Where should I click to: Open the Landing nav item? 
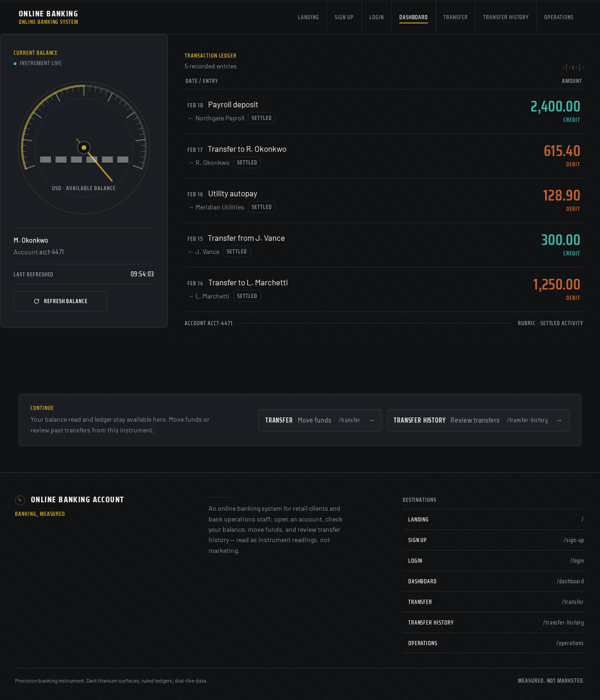[x=308, y=17]
